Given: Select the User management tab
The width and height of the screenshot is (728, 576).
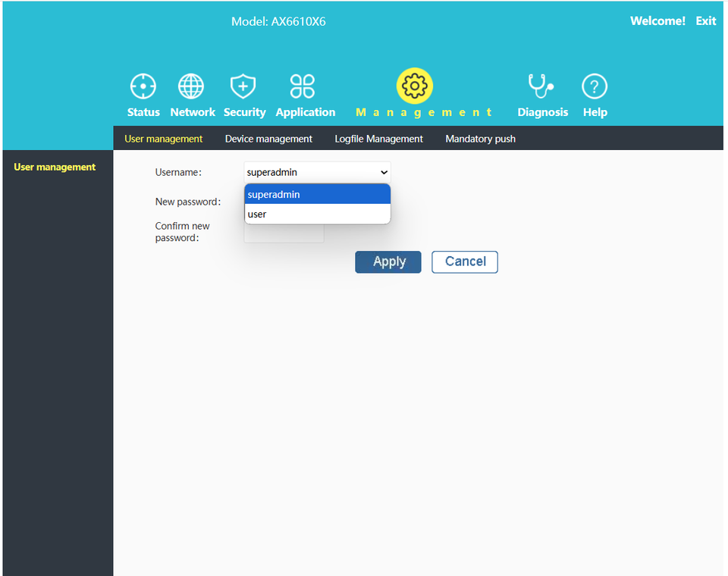Looking at the screenshot, I should (x=163, y=139).
